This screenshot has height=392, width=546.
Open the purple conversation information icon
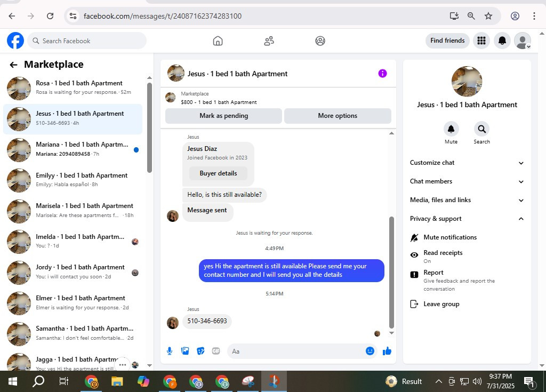pos(382,74)
